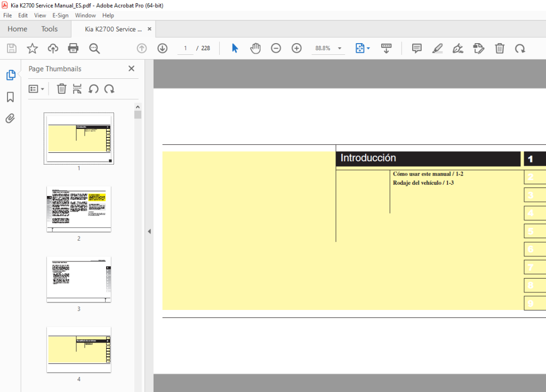Go to next page arrow

[x=162, y=48]
